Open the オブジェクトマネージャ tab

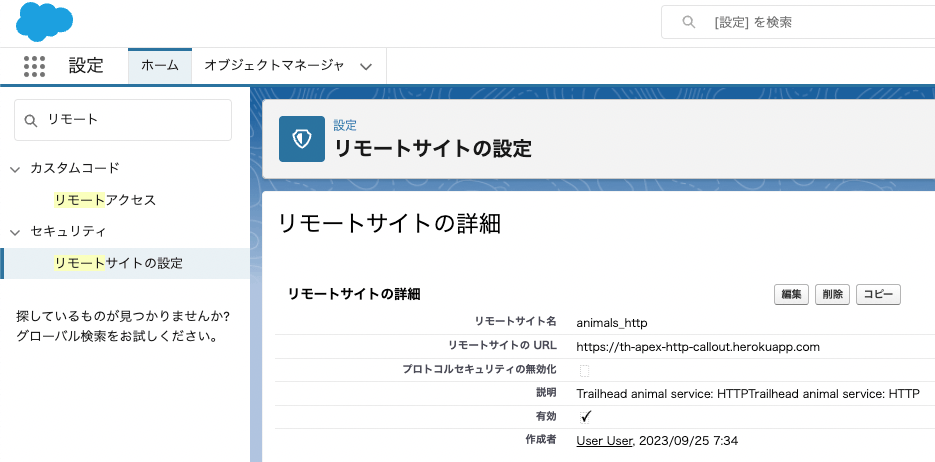(x=274, y=66)
